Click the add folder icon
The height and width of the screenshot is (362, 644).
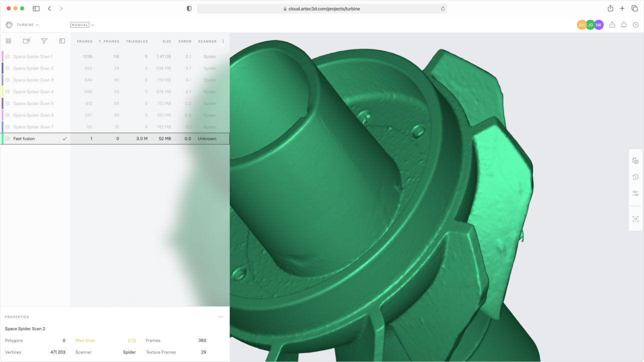click(26, 41)
